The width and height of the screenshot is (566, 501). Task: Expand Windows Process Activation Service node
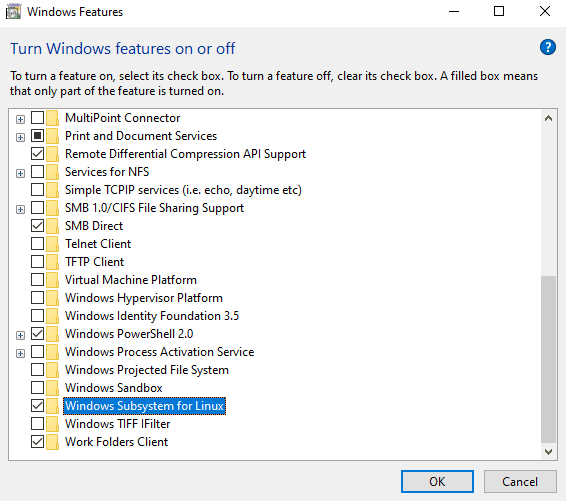click(21, 353)
